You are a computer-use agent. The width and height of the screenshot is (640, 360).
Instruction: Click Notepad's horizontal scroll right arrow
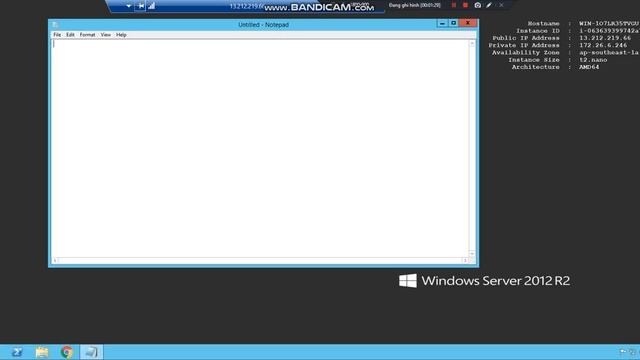465,260
